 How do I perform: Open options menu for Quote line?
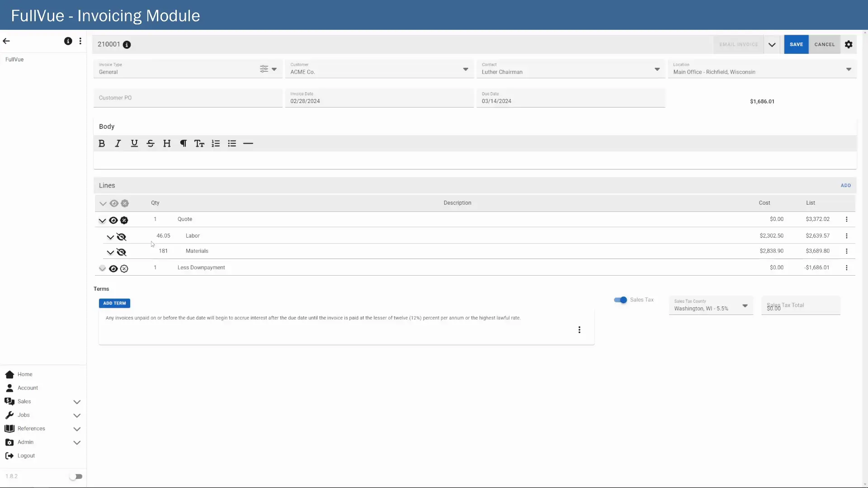(847, 219)
